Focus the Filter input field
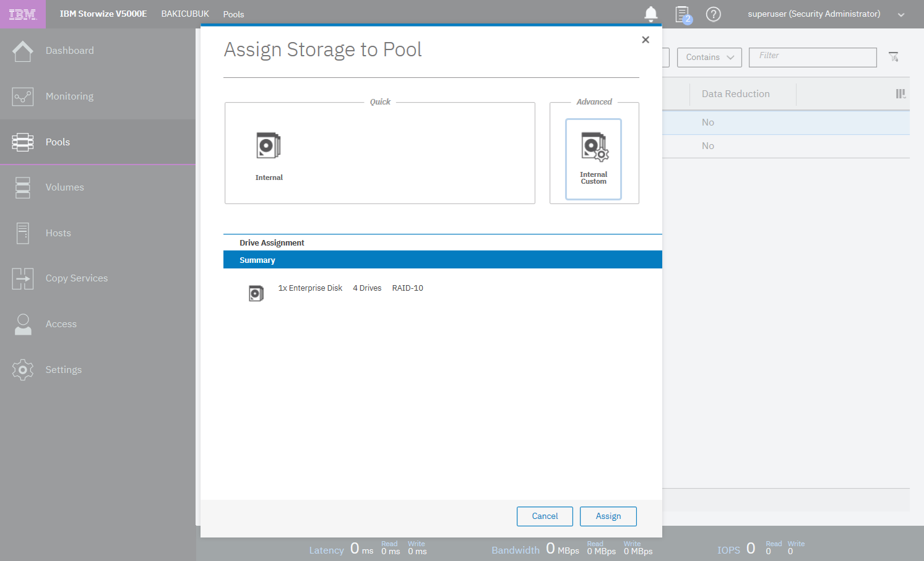 tap(813, 58)
